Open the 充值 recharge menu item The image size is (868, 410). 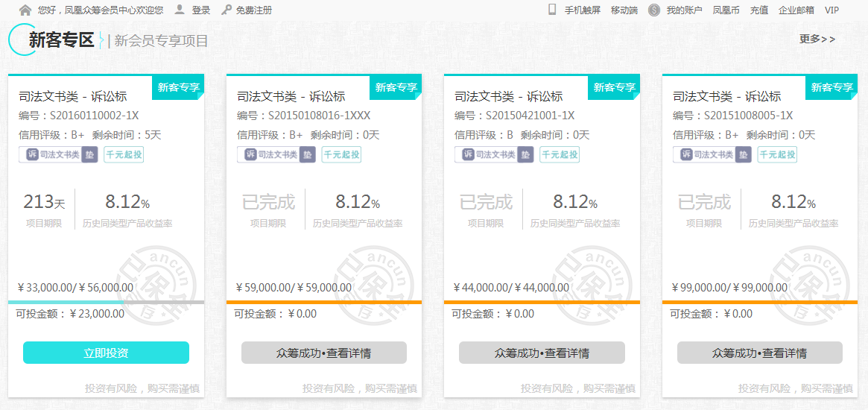759,10
